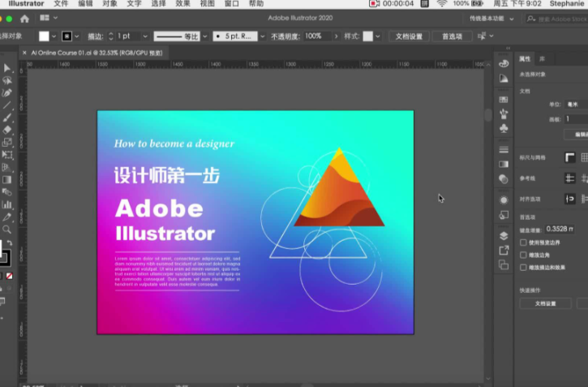
Task: Open the Asset Export panel icon
Action: tap(504, 251)
